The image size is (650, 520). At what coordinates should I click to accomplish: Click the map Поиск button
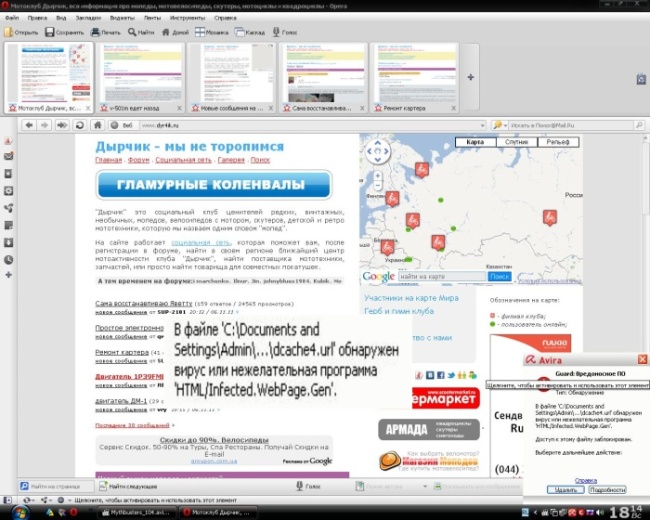[x=500, y=277]
